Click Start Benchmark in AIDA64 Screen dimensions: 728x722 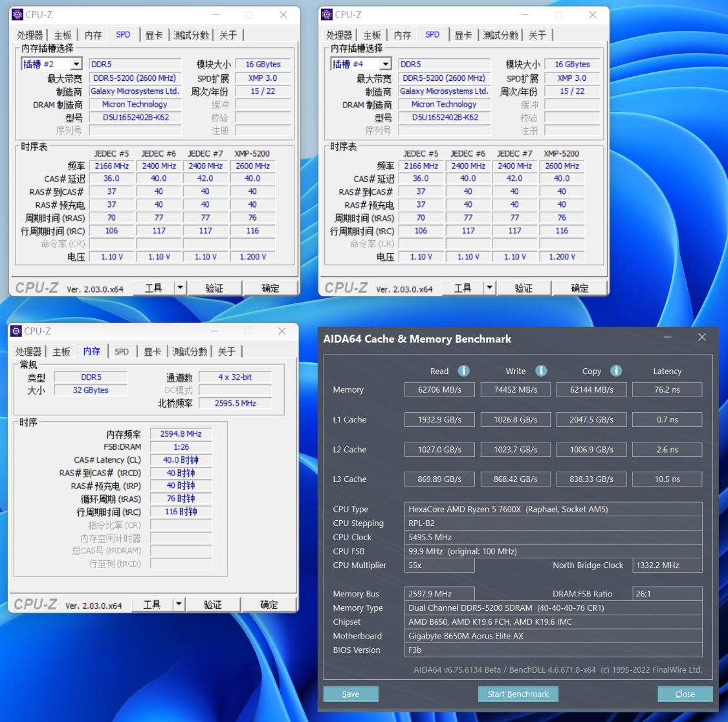[518, 694]
